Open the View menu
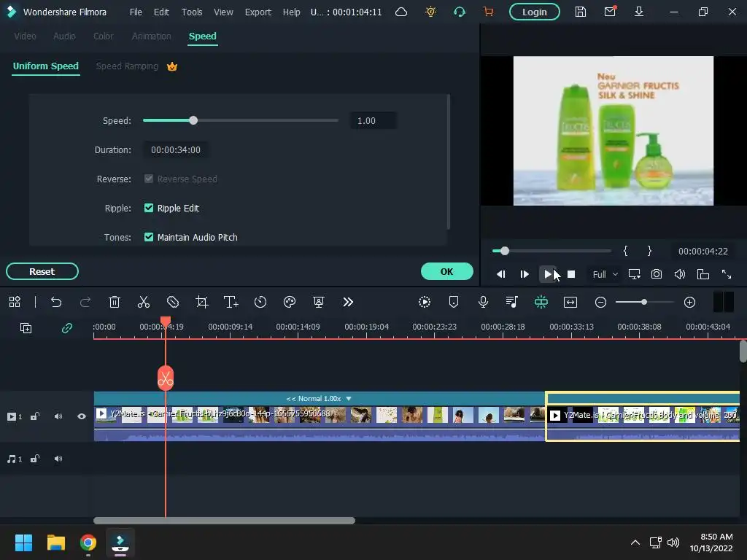 [x=223, y=12]
